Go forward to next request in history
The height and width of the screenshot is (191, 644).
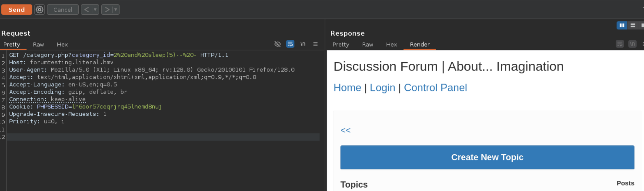point(107,10)
